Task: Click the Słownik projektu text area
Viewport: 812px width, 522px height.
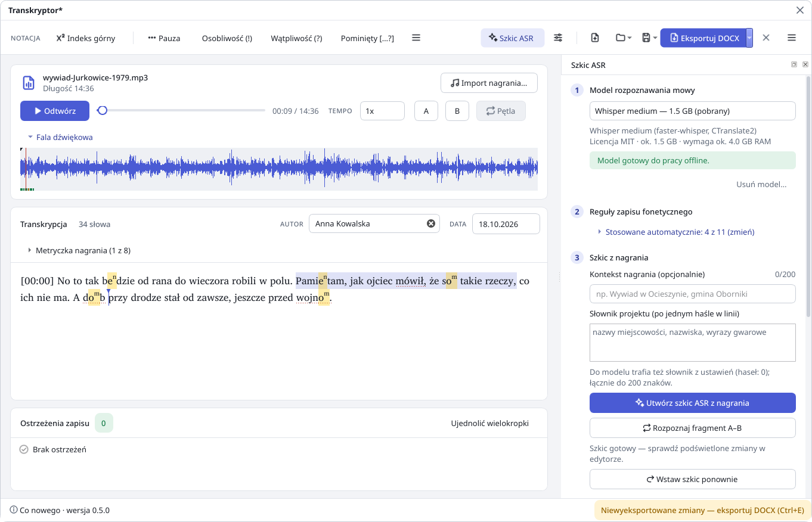Action: pos(692,343)
